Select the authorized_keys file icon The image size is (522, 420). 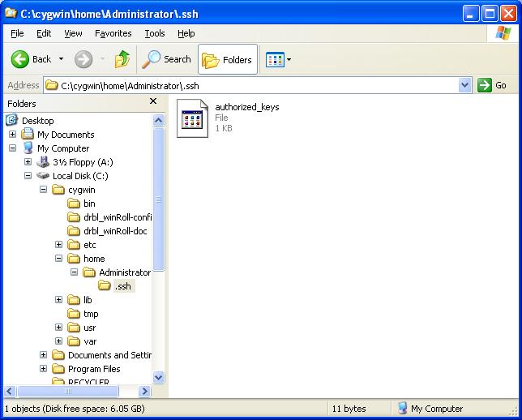pyautogui.click(x=193, y=118)
